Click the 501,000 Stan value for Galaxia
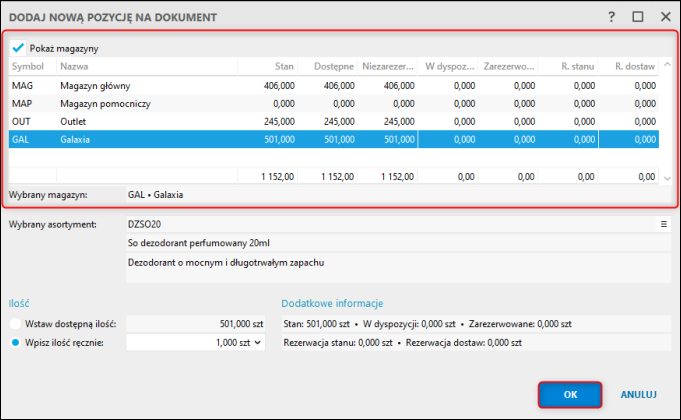Screen dimensions: 681x420 pos(279,139)
